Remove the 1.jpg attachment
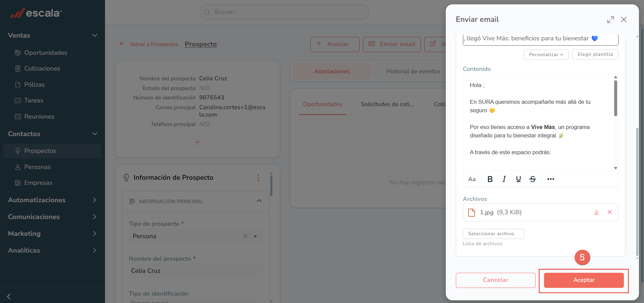Image resolution: width=644 pixels, height=303 pixels. tap(610, 212)
